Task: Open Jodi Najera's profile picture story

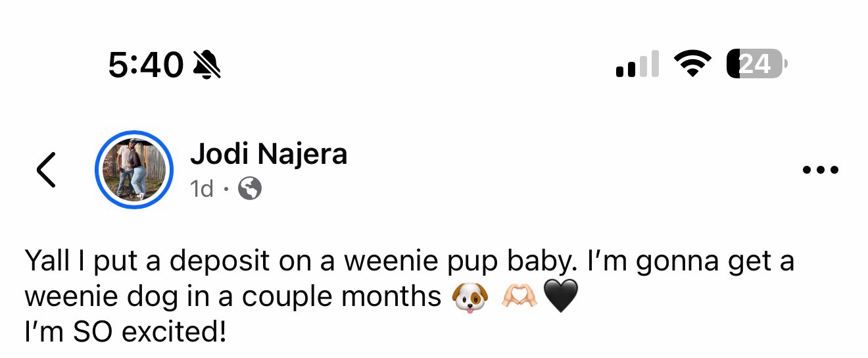Action: [x=134, y=170]
